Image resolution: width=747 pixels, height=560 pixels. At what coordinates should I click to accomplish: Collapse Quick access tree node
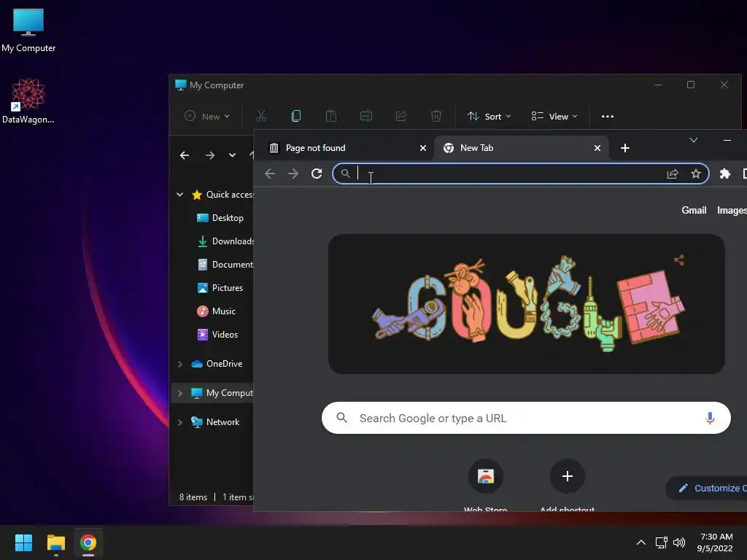tap(179, 194)
